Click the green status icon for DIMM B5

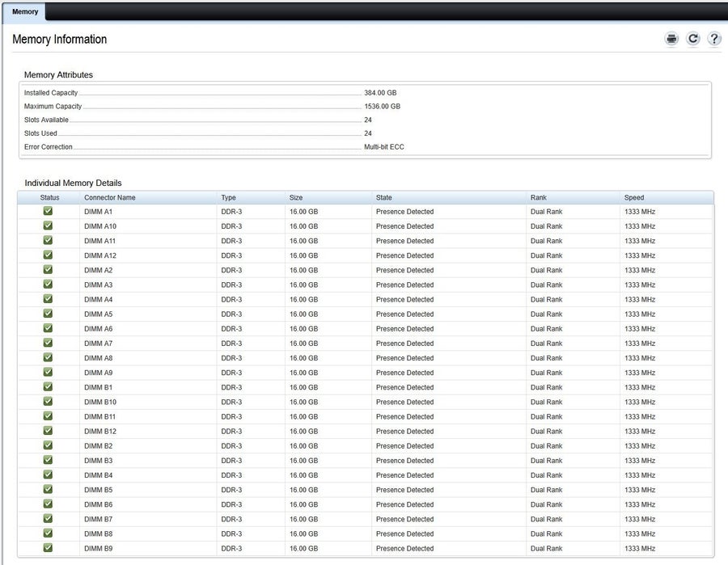[48, 489]
